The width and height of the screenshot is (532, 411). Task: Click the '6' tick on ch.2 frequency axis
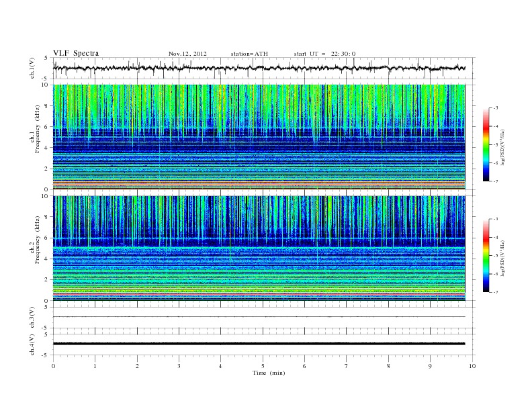tap(46, 238)
